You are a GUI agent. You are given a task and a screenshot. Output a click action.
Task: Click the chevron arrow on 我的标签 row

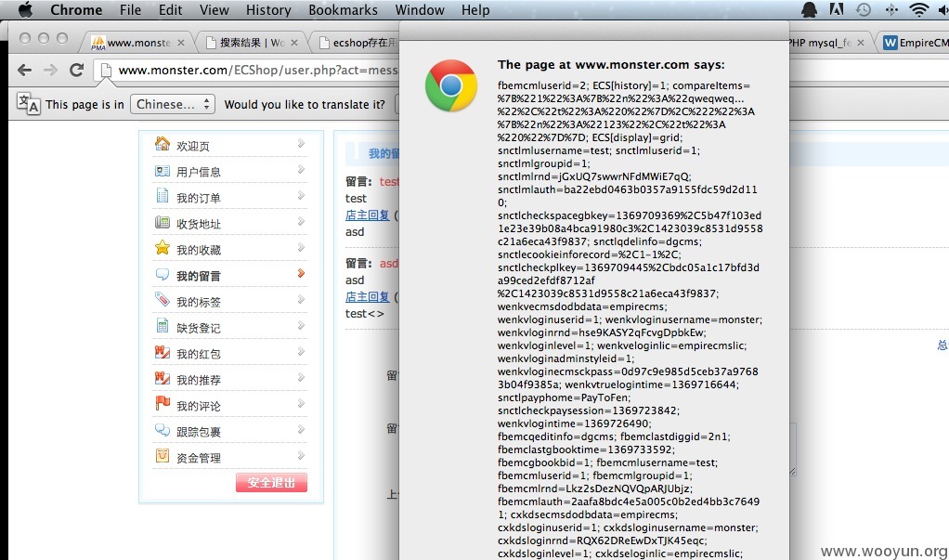pyautogui.click(x=301, y=300)
